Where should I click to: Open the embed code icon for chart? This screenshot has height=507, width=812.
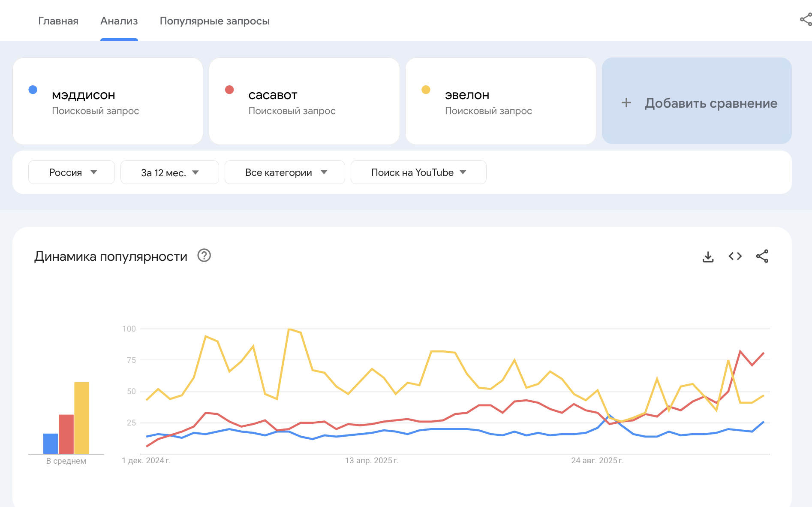[735, 257]
